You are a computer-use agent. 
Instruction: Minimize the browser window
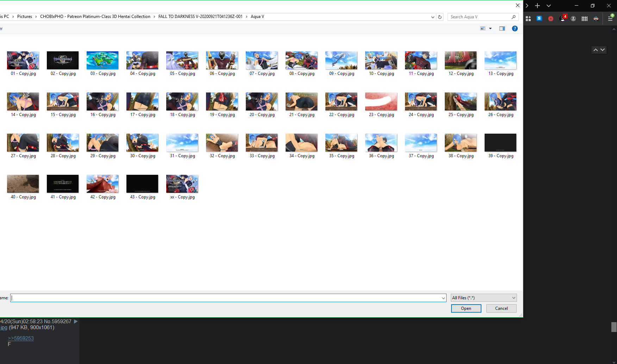coord(577,6)
